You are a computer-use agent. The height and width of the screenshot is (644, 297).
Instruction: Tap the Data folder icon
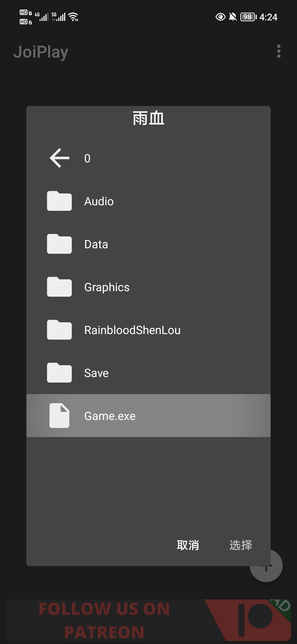(59, 244)
